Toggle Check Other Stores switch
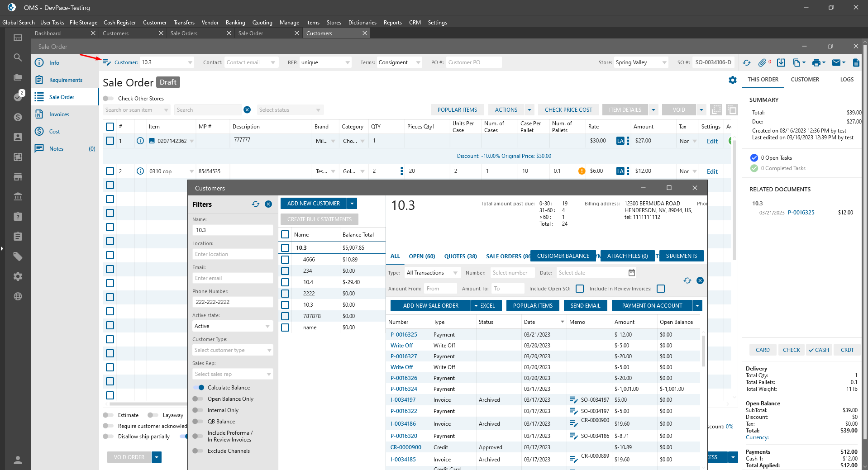Viewport: 868px width, 470px height. click(x=108, y=99)
